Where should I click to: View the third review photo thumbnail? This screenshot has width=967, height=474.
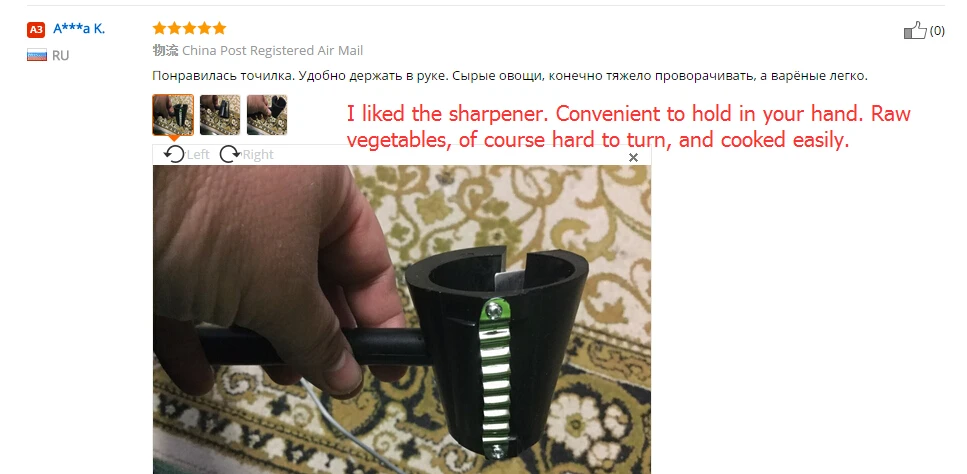click(267, 115)
